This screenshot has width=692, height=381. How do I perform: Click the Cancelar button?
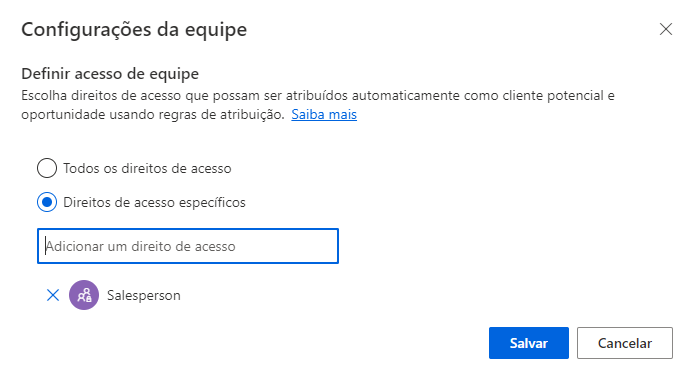(x=625, y=343)
